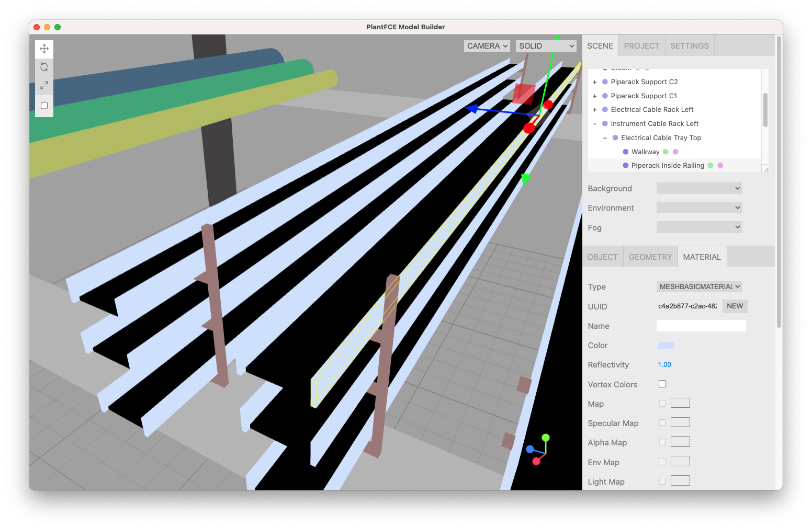The height and width of the screenshot is (529, 812).
Task: Collapse the Instrument Cable Rack Left node
Action: pos(594,123)
